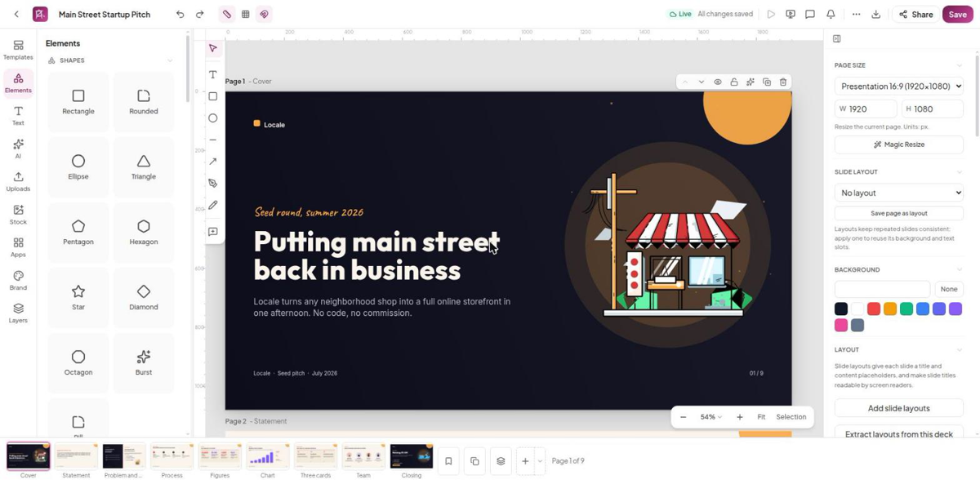Toggle the grid icon in top toolbar

click(245, 14)
